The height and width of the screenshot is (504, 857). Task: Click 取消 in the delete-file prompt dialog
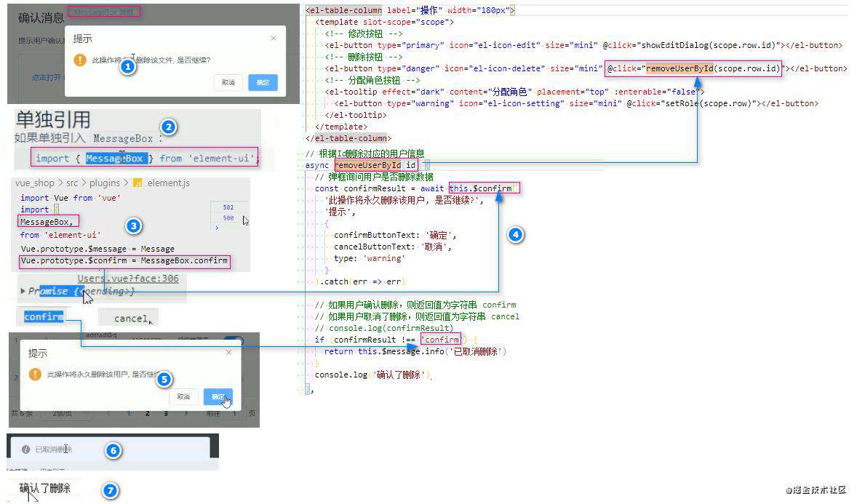(x=228, y=82)
